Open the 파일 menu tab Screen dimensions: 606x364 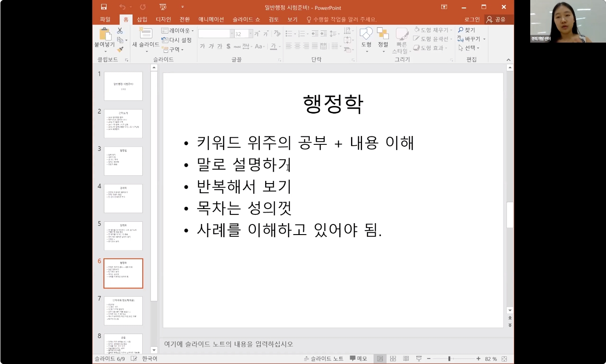[105, 19]
